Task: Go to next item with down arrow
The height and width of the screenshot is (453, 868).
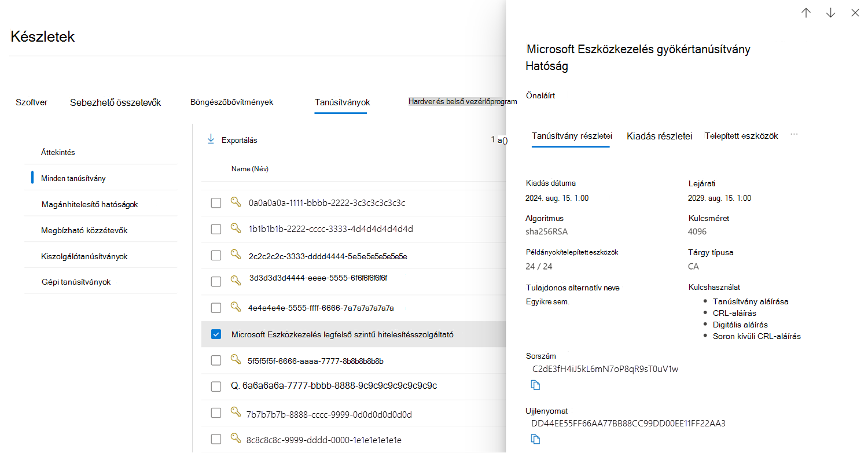Action: click(831, 13)
